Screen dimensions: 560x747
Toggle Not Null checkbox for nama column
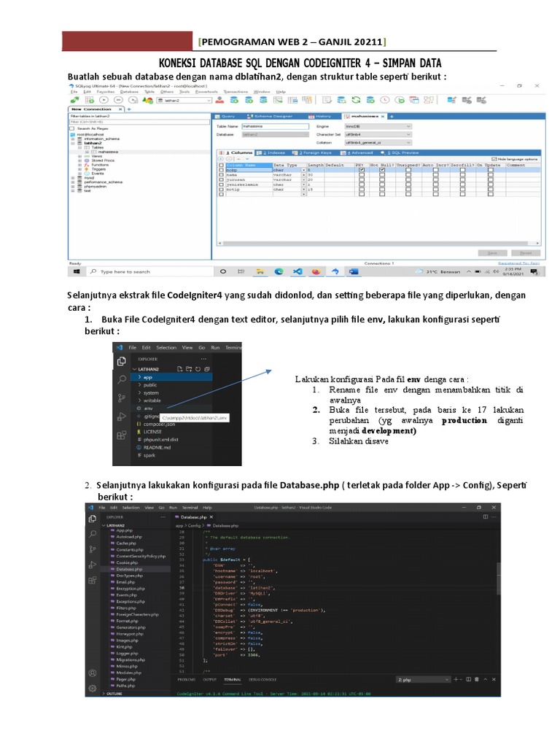pyautogui.click(x=383, y=175)
